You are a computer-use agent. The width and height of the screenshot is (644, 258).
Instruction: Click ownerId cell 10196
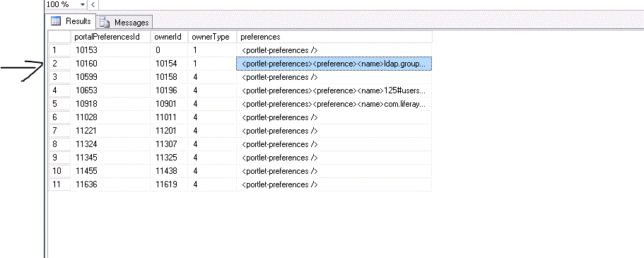(170, 90)
